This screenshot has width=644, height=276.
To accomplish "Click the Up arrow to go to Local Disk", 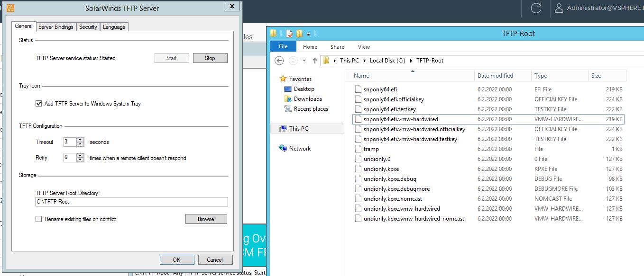I will [x=314, y=60].
